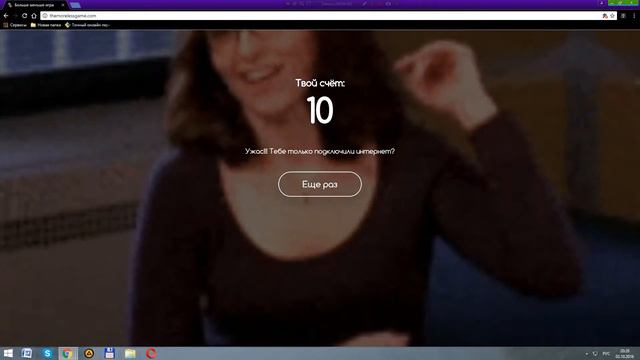The width and height of the screenshot is (640, 360).
Task: Open a new tab with the new-tab button
Action: pos(75,5)
